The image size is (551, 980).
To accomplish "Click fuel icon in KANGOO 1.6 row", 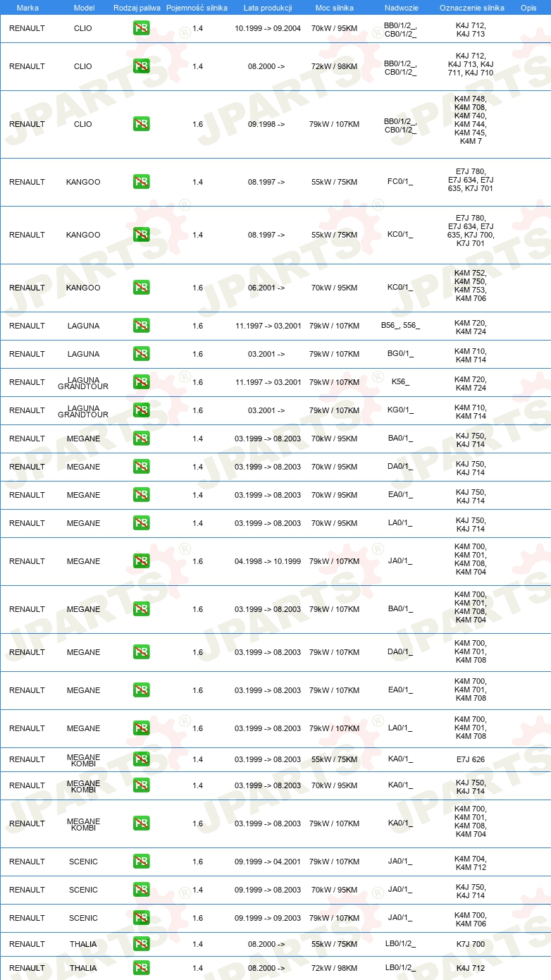I will click(141, 288).
